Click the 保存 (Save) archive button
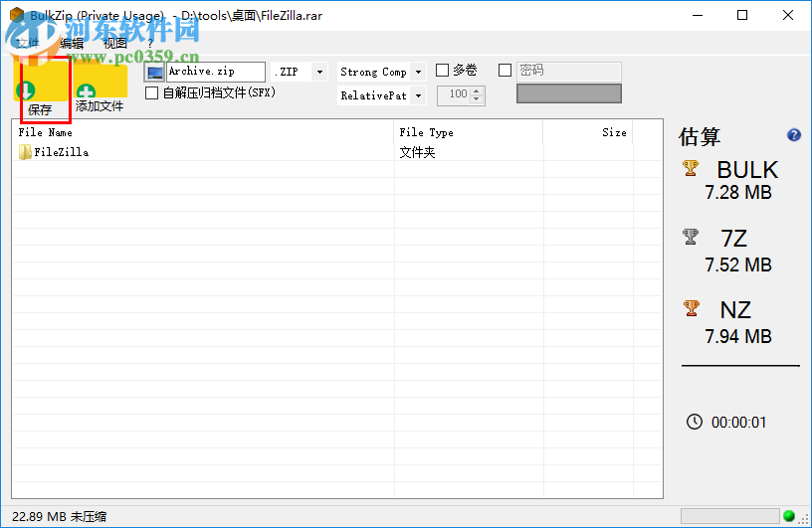This screenshot has width=812, height=528. click(x=41, y=88)
